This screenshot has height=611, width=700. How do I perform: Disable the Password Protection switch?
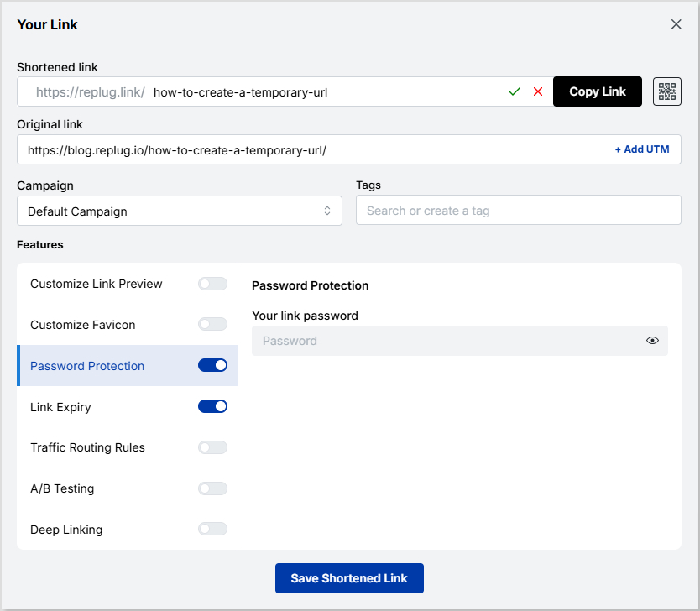coord(213,365)
